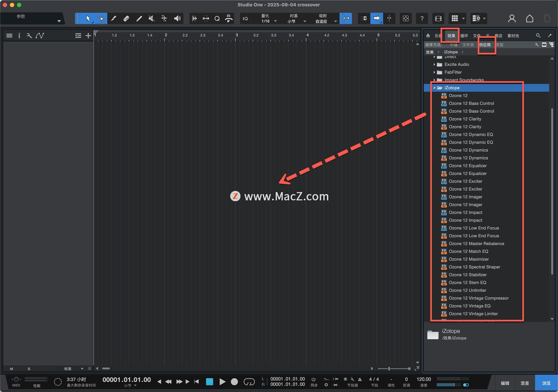Open the 编辑 edit view
This screenshot has width=558, height=392.
505,383
